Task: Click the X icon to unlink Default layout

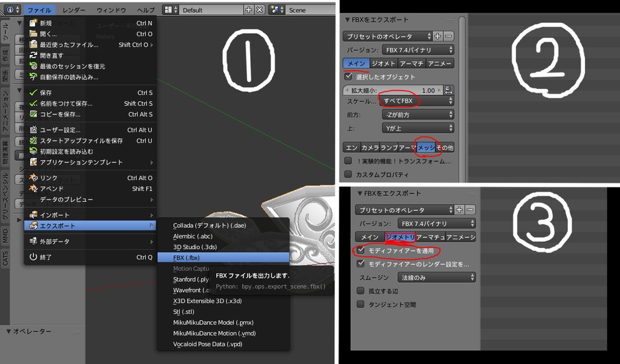Action: (259, 10)
